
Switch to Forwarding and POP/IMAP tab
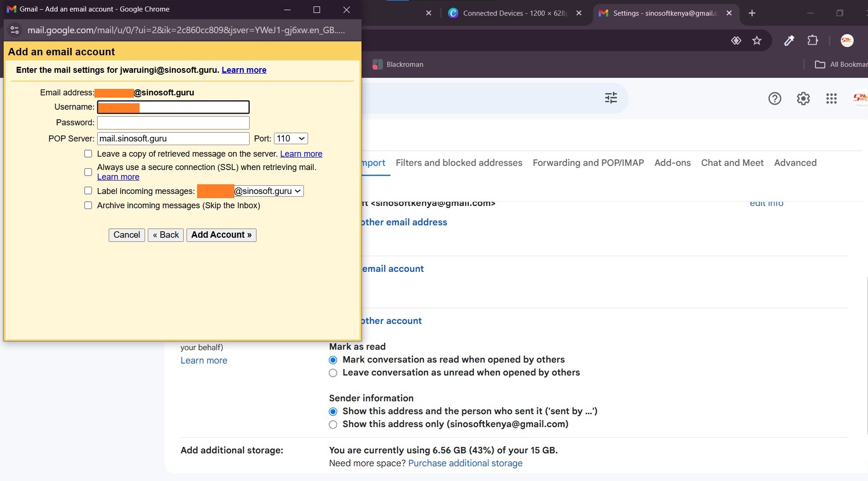(x=588, y=163)
